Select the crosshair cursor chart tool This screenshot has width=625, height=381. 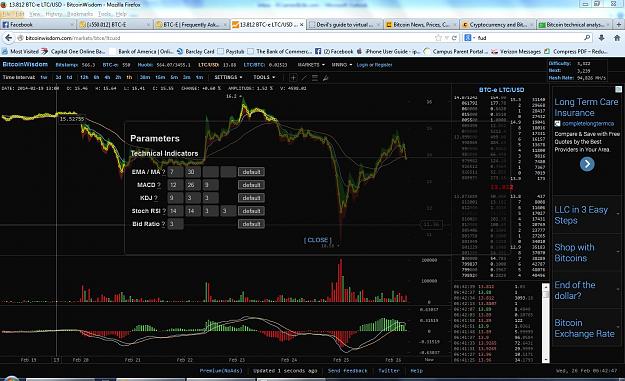tap(293, 78)
